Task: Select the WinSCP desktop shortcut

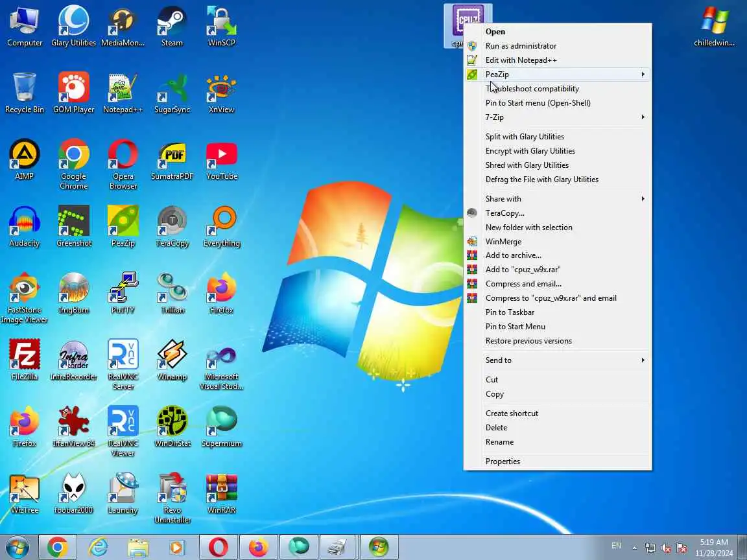Action: coord(222,26)
